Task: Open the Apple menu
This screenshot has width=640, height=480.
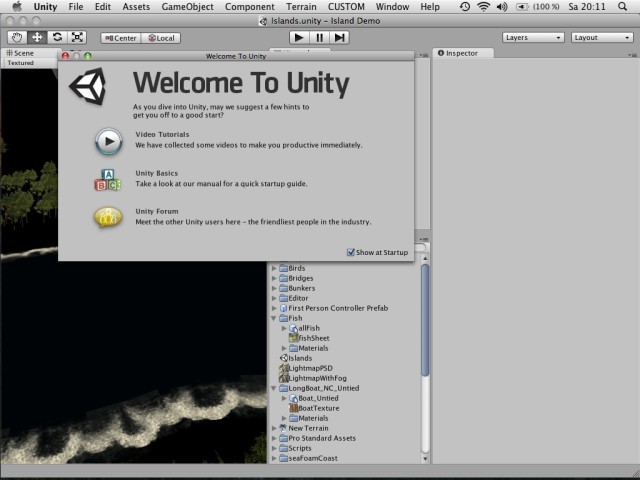Action: tap(17, 7)
